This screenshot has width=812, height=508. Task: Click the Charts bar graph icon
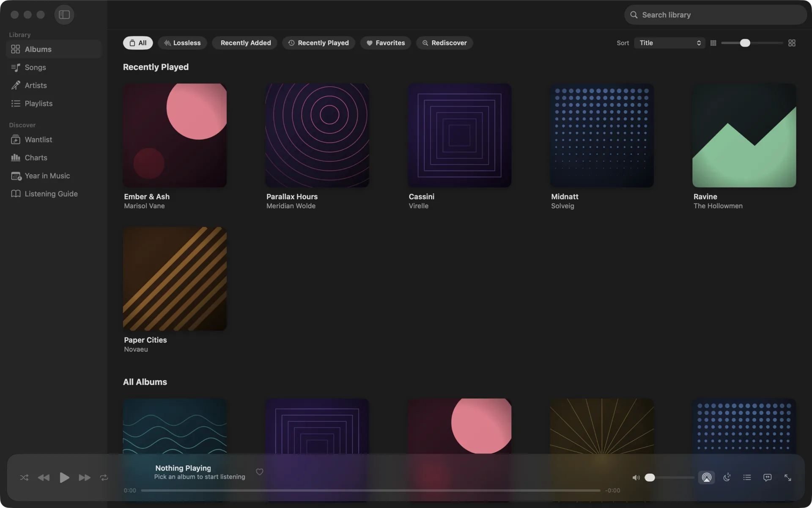pyautogui.click(x=16, y=157)
